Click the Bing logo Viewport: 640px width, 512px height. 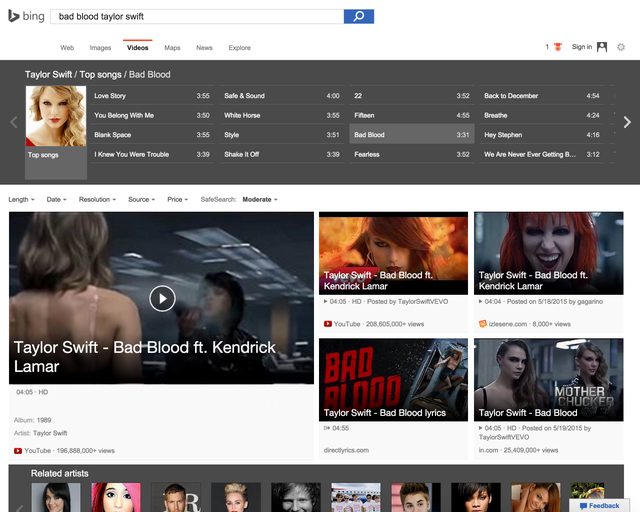(27, 16)
